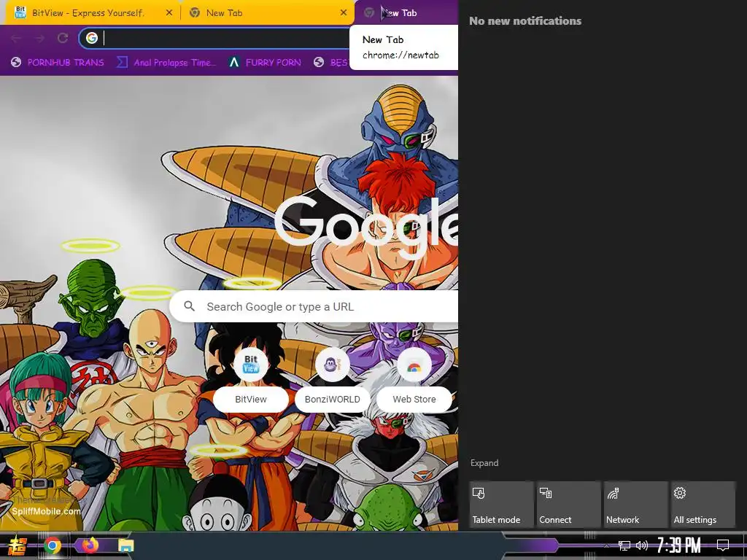Open the Web Store shortcut icon

[x=414, y=365]
